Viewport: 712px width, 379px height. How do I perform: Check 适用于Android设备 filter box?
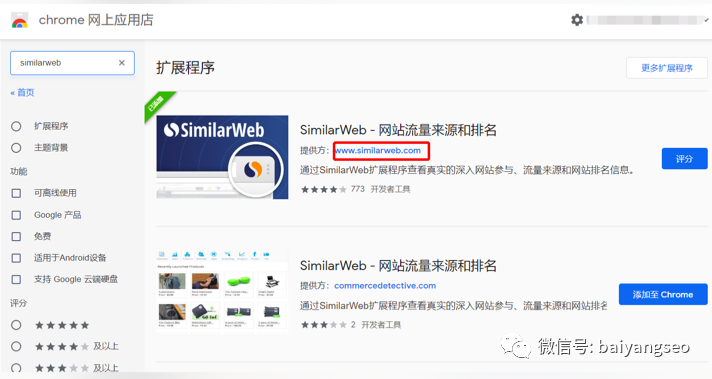coord(16,258)
